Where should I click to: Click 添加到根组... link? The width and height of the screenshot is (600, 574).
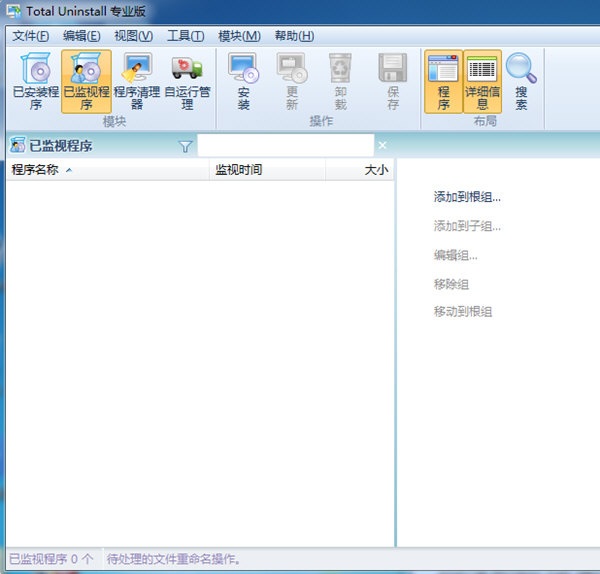click(467, 197)
